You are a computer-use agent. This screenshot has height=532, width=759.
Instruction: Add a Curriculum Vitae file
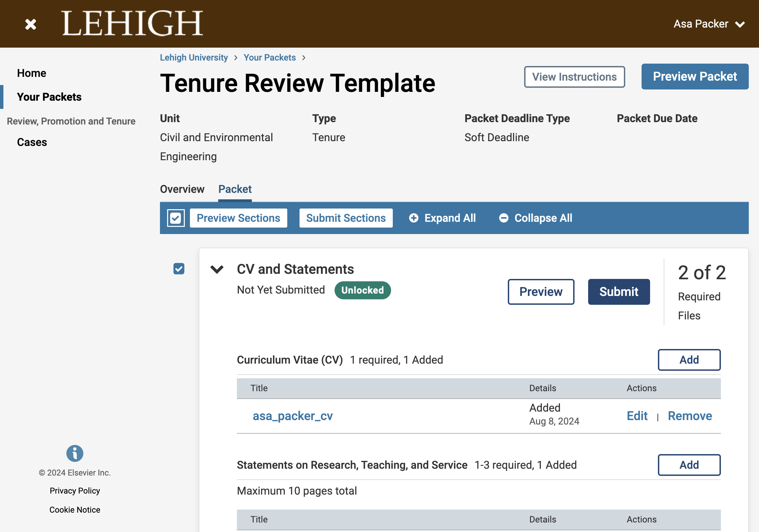[x=689, y=360]
